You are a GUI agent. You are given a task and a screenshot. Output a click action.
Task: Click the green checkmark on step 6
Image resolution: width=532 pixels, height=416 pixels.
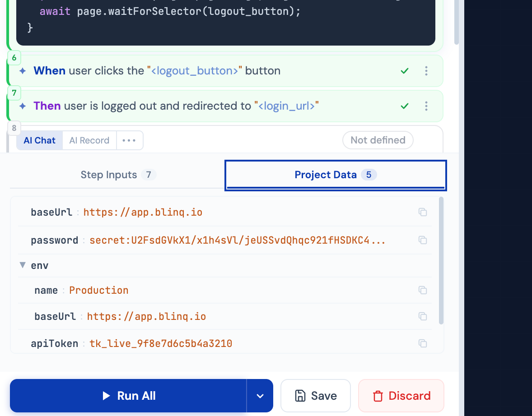tap(405, 70)
